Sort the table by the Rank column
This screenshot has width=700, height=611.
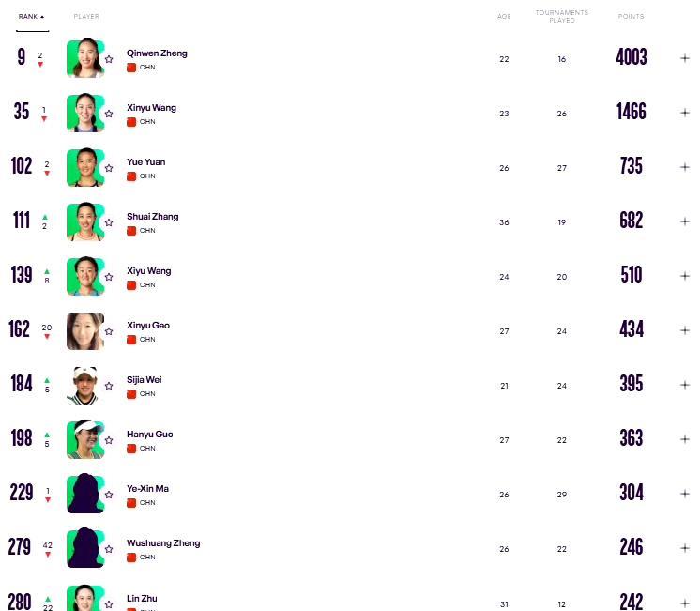32,17
